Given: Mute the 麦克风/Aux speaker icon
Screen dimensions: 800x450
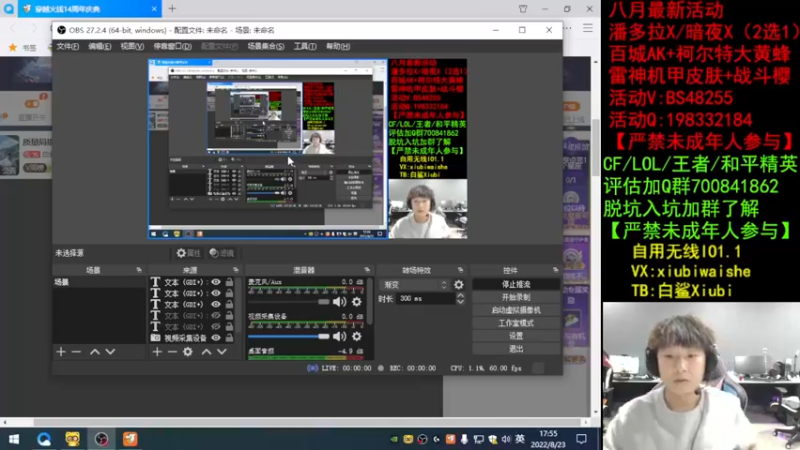Looking at the screenshot, I should click(x=339, y=302).
